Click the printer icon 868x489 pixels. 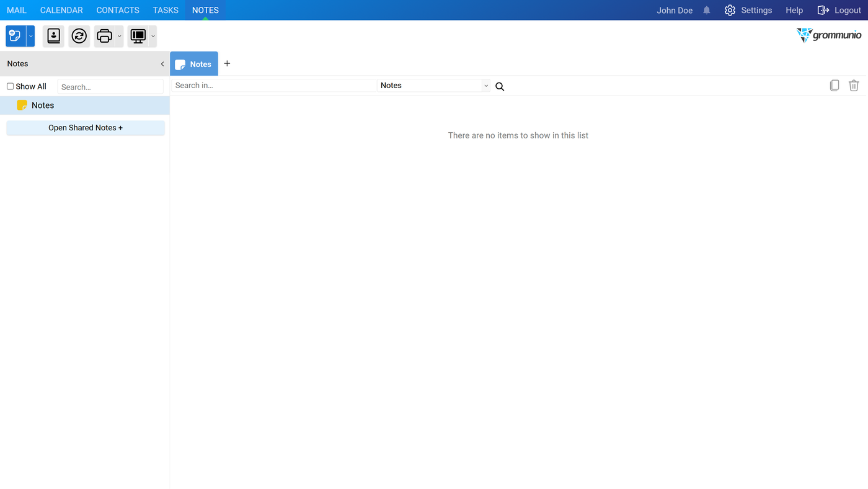tap(105, 36)
